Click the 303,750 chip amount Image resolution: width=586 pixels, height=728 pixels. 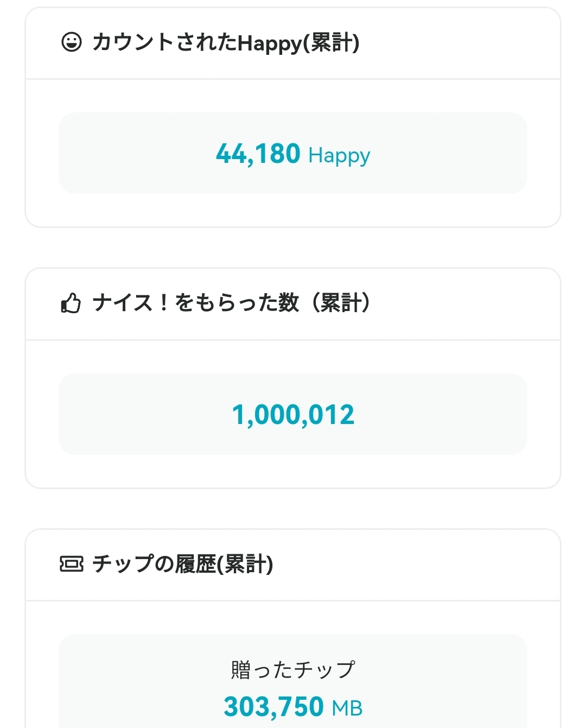(x=273, y=707)
